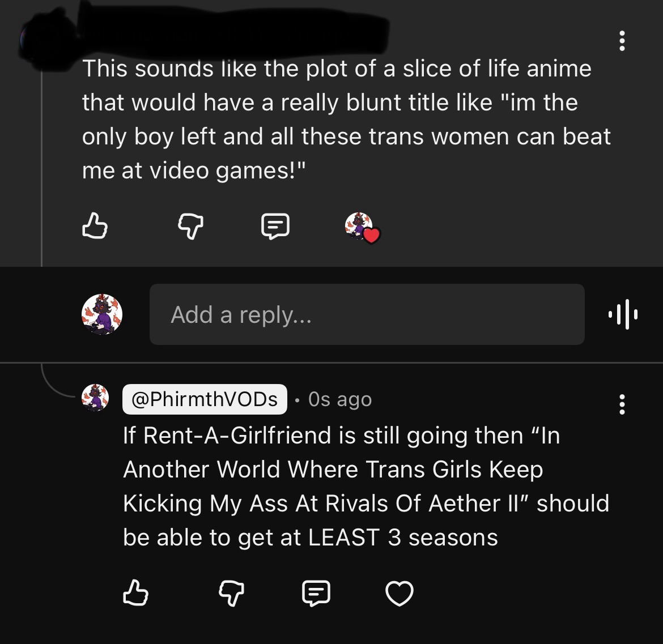663x644 pixels.
Task: Click the "0s ago" timestamp
Action: click(340, 399)
